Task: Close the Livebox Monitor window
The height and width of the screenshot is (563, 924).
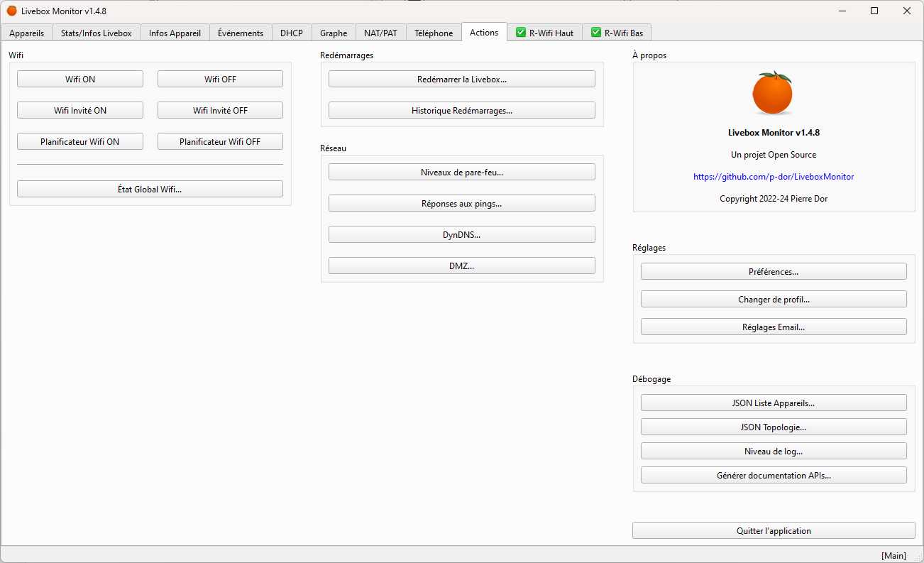Action: point(907,11)
